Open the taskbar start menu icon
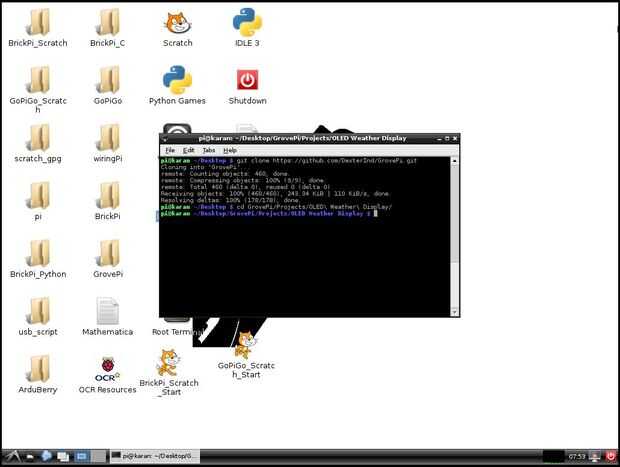This screenshot has height=467, width=620. (12, 457)
